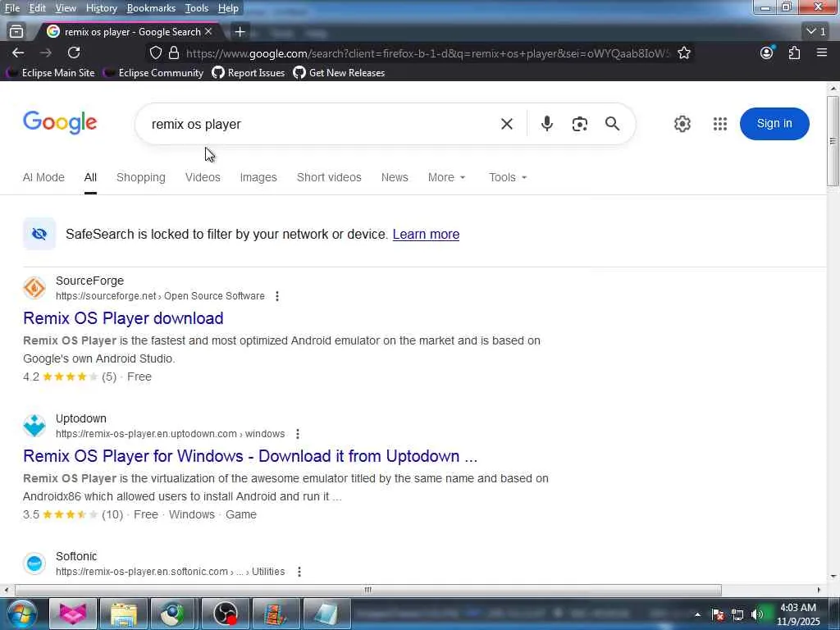
Task: Switch to AI Mode tab
Action: [x=43, y=177]
